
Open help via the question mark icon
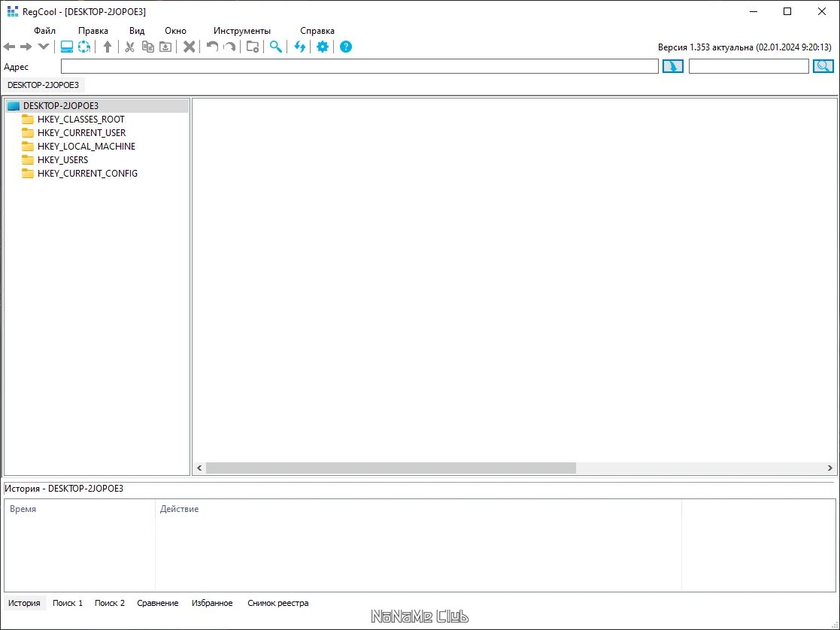pos(346,47)
